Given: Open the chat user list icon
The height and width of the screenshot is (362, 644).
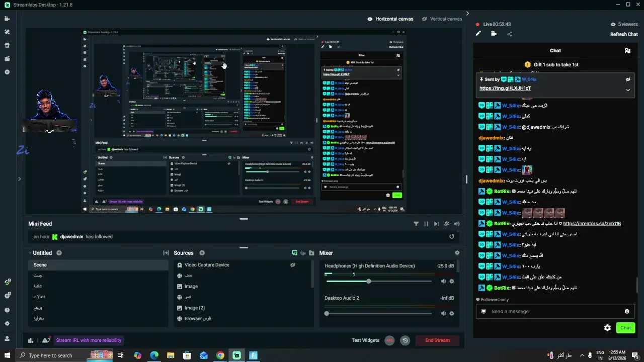Looking at the screenshot, I should 627,51.
